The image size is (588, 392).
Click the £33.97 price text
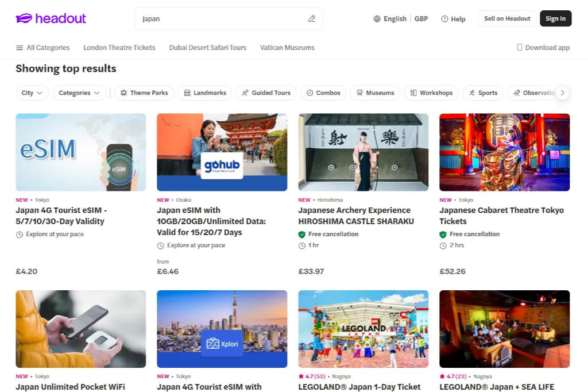pos(311,271)
